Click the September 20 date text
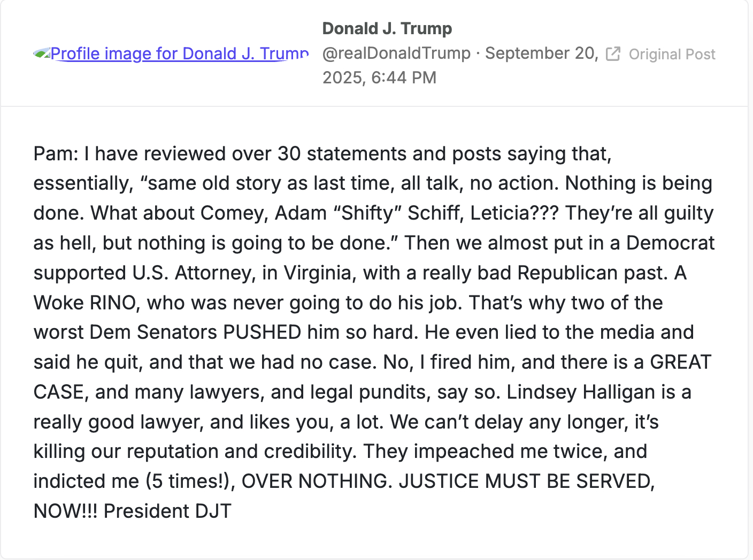The height and width of the screenshot is (560, 753). pos(541,53)
